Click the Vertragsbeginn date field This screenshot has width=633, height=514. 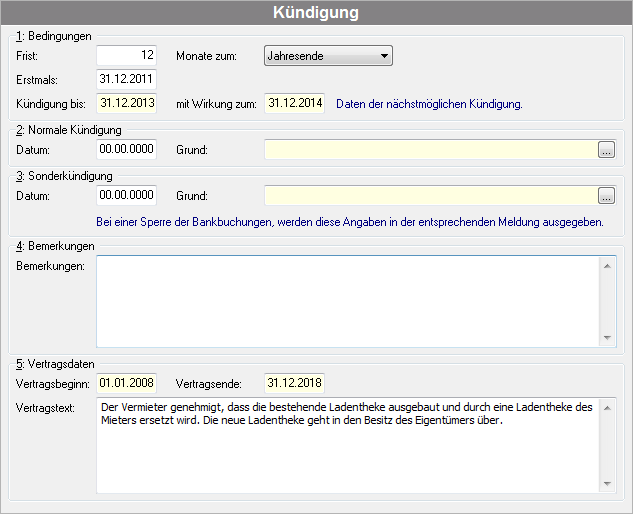click(x=126, y=383)
